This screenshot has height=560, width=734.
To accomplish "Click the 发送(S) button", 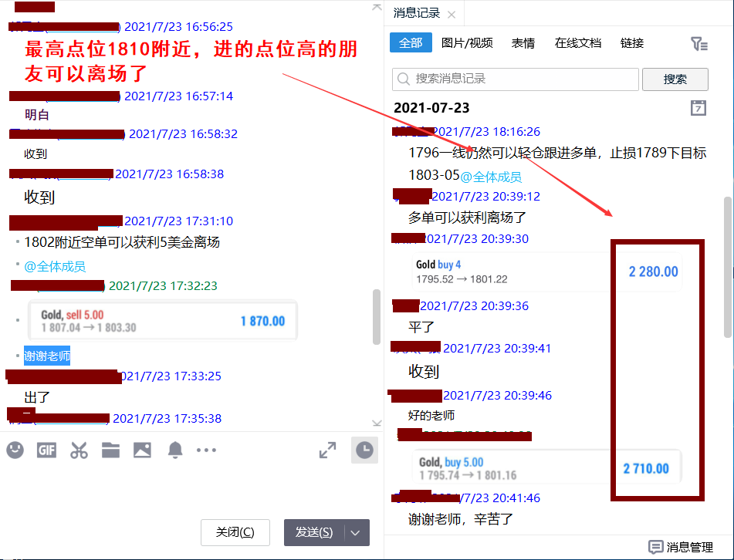I will tap(314, 532).
